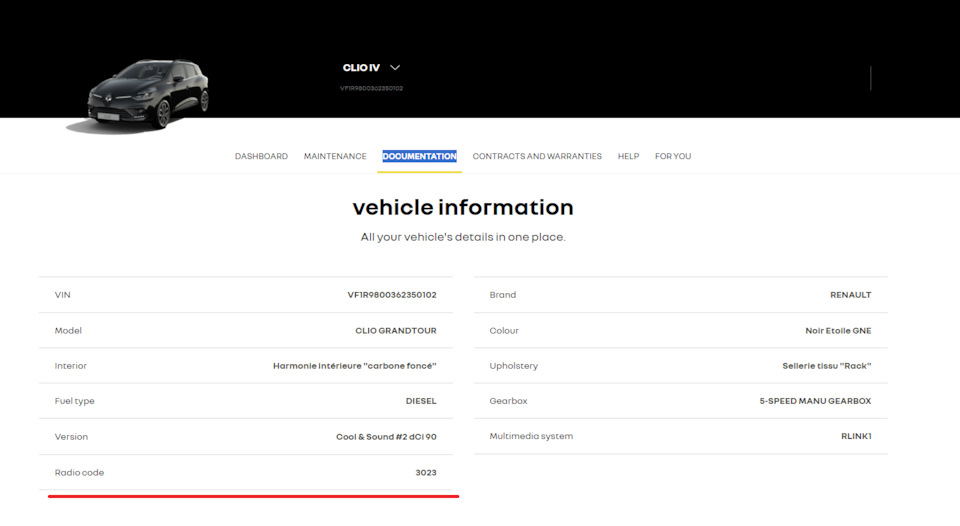Open CONTRACTS AND WARRANTIES tab

537,156
